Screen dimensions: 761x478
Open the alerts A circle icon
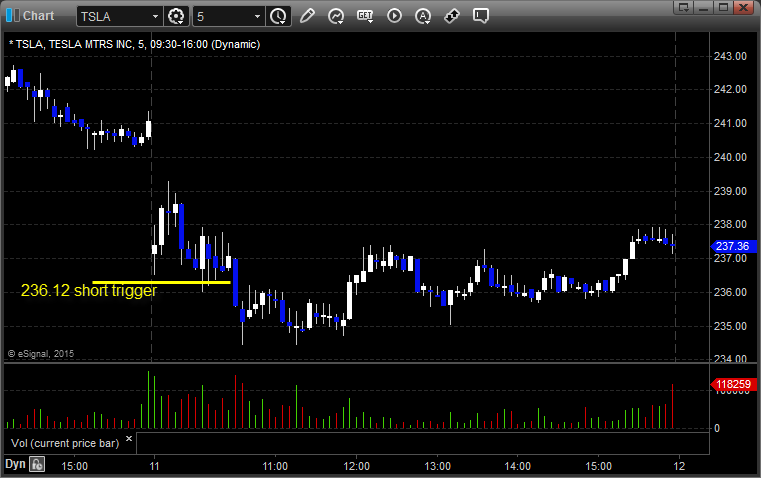pos(423,16)
